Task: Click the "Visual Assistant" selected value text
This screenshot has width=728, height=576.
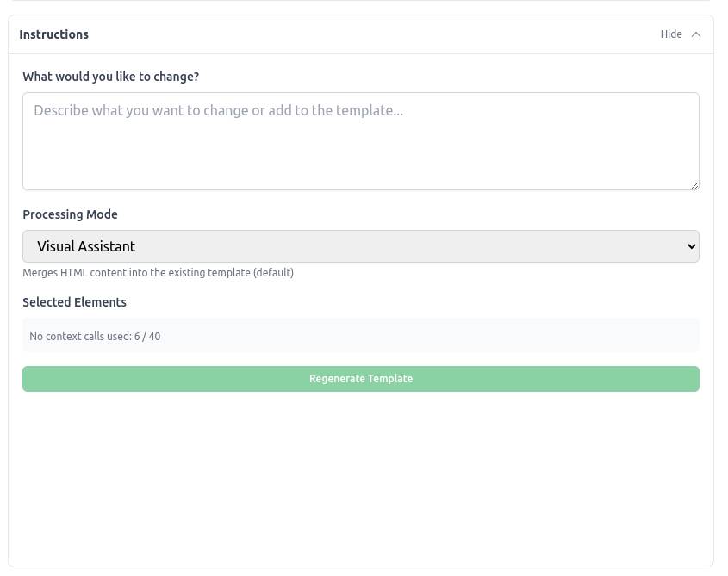Action: pos(86,246)
